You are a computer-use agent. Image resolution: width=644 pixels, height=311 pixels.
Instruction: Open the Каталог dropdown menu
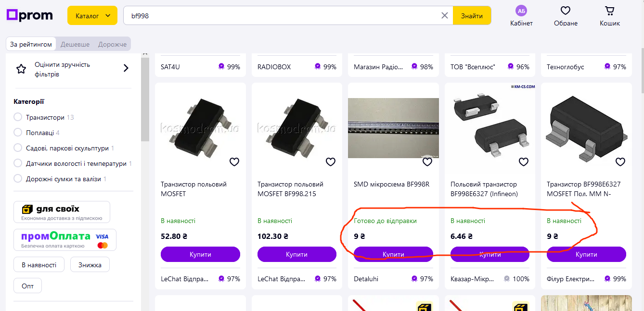click(x=92, y=15)
